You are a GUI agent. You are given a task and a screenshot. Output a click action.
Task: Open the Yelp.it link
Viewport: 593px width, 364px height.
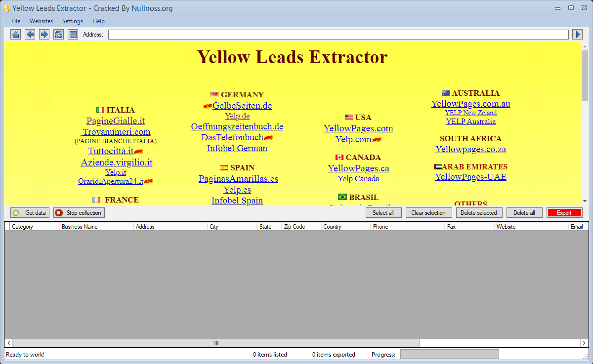tap(116, 172)
